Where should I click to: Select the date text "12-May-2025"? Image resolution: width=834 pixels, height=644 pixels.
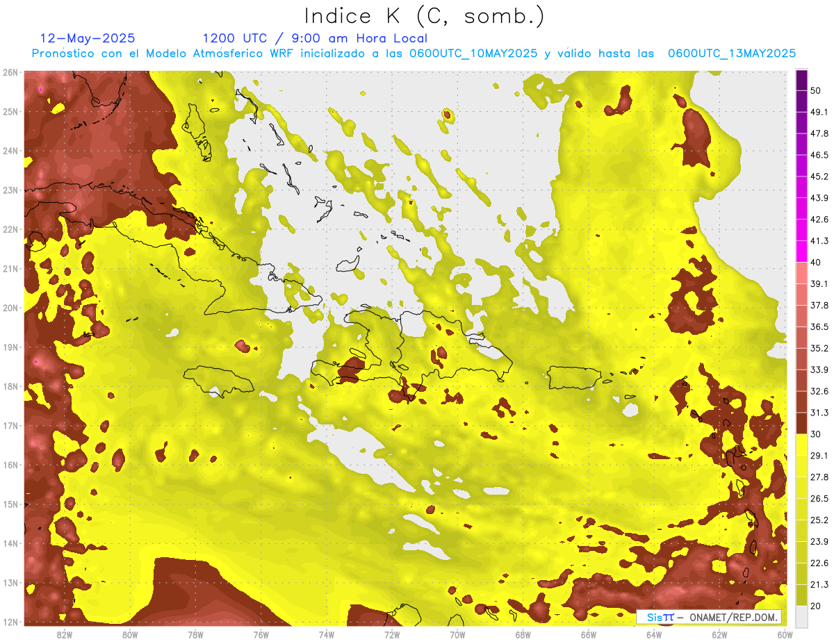click(88, 38)
